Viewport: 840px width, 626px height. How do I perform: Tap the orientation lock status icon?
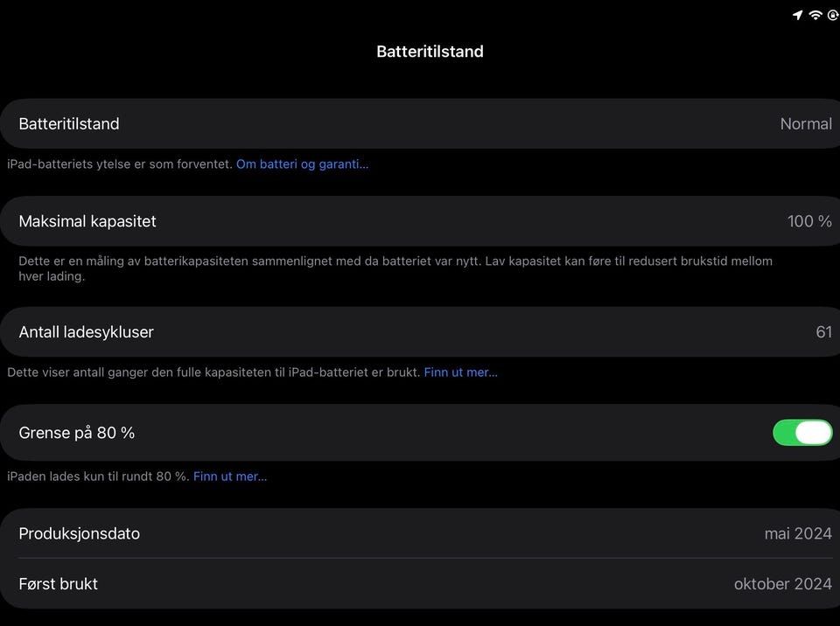tap(834, 15)
